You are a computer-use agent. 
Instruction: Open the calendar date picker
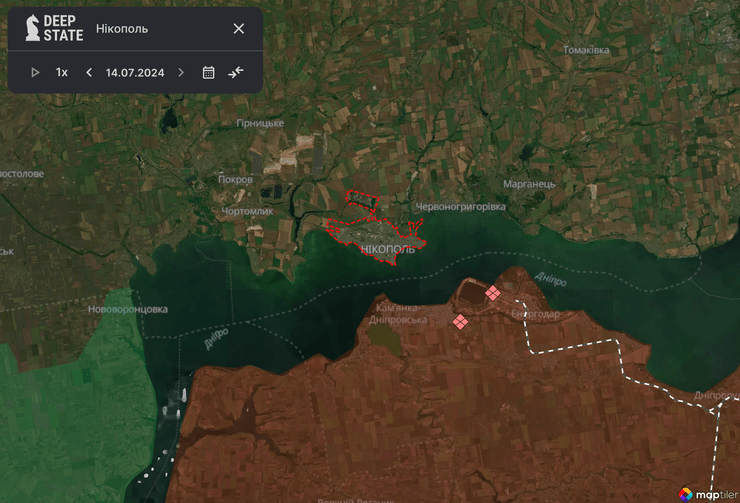pos(209,72)
